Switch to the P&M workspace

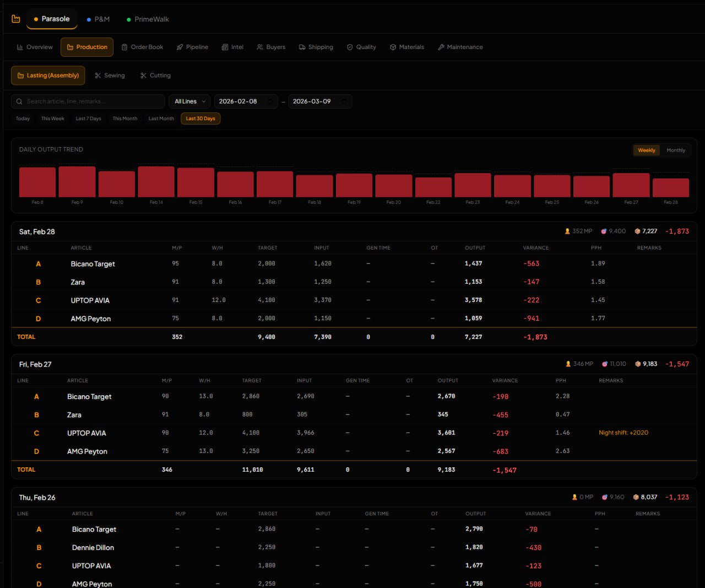click(98, 19)
